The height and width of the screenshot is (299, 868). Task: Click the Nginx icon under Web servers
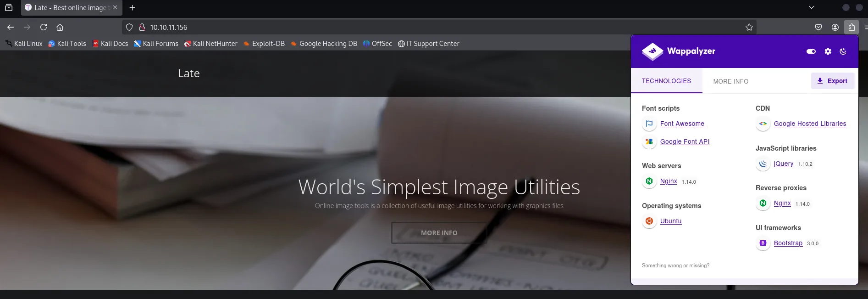pyautogui.click(x=649, y=181)
